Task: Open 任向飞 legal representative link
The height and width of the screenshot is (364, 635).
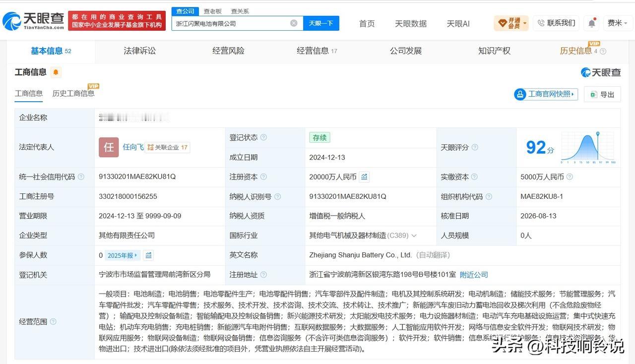Action: point(133,147)
